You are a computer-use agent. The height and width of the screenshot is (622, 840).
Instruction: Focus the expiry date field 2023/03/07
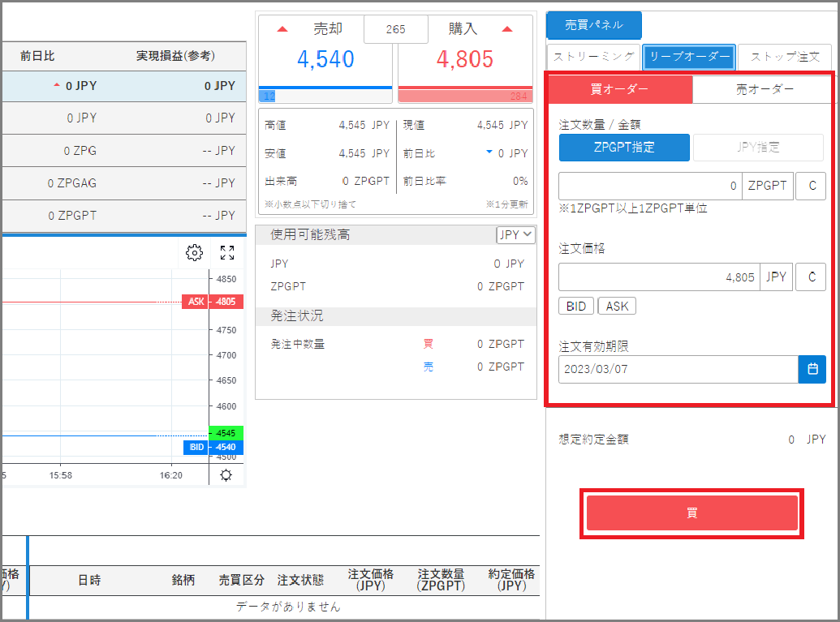[678, 369]
